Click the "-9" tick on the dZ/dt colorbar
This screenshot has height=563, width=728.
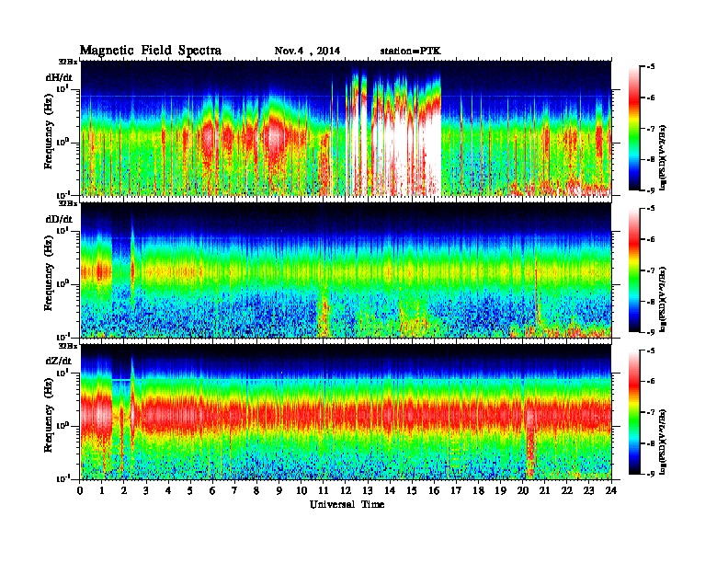click(x=651, y=474)
